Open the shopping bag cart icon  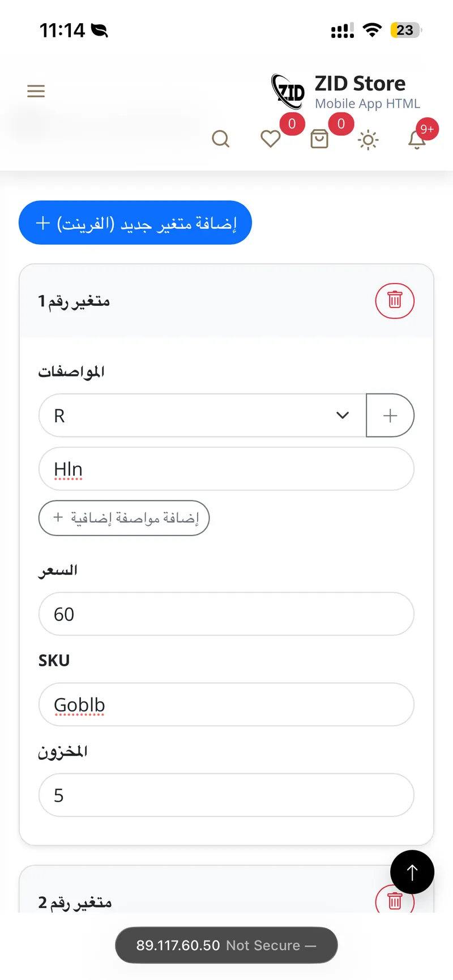[319, 139]
